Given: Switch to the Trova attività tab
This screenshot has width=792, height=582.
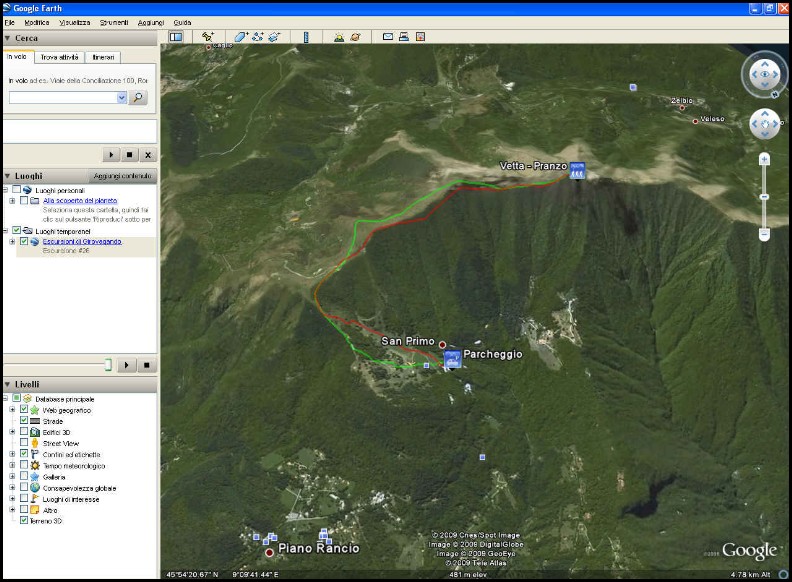Looking at the screenshot, I should click(x=60, y=57).
